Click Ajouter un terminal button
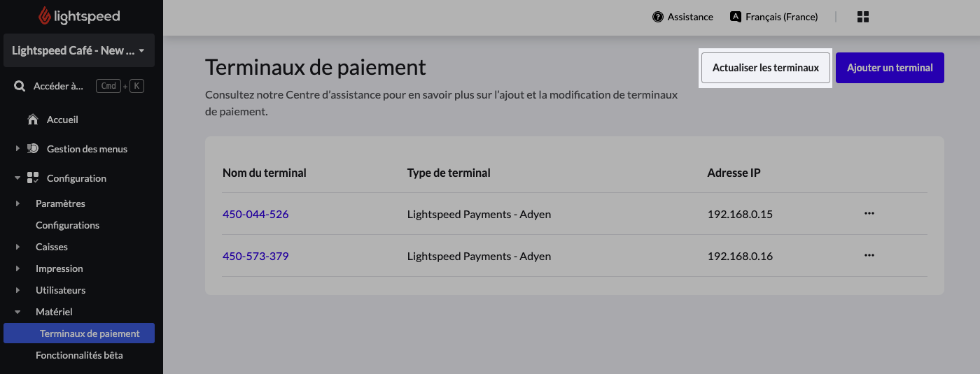 tap(890, 68)
